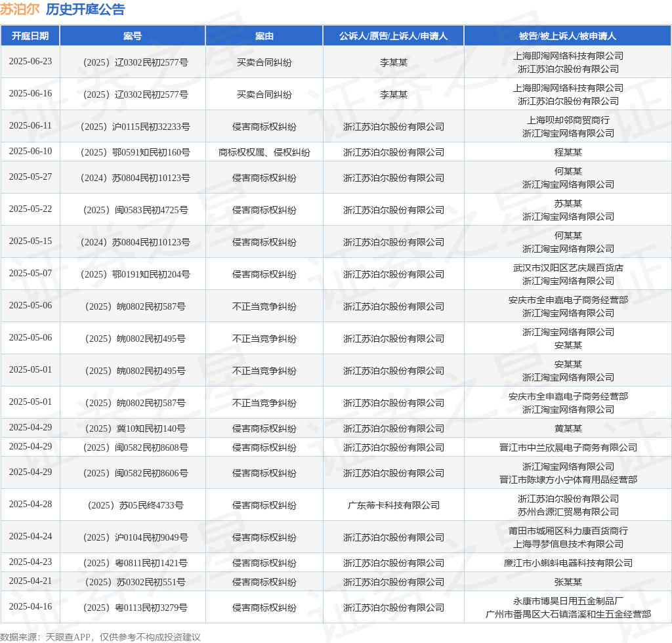Click defendant 苏某某
The image size is (672, 643).
pos(568,203)
